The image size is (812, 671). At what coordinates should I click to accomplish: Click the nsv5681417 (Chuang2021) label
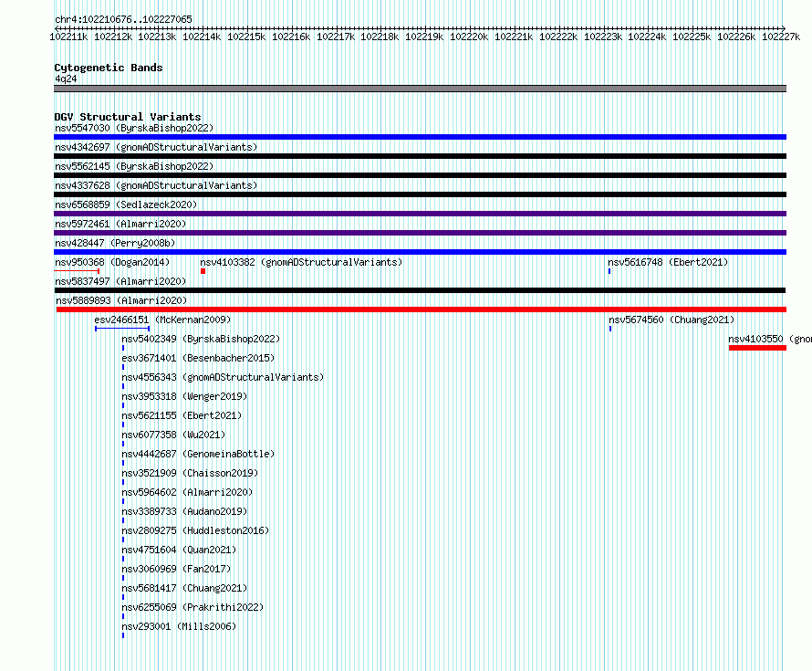click(184, 588)
